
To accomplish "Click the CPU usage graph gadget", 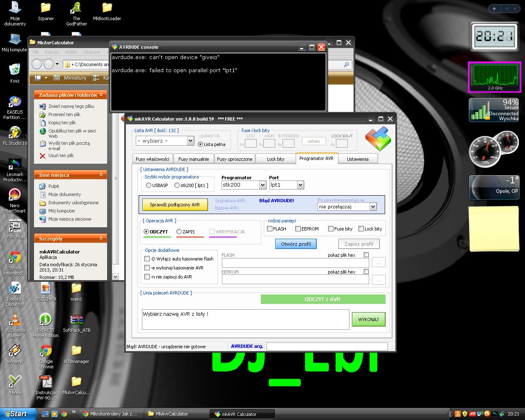I will [x=495, y=77].
